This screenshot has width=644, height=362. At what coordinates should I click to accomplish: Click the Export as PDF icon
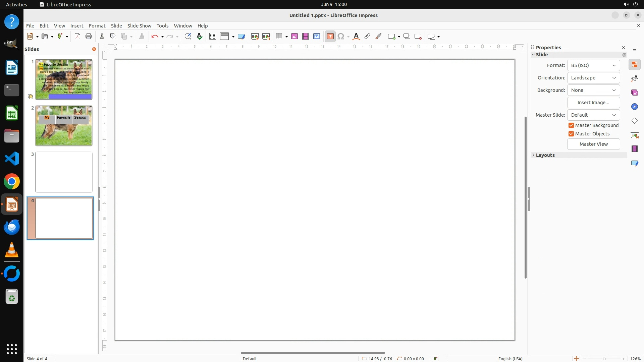coord(77,37)
